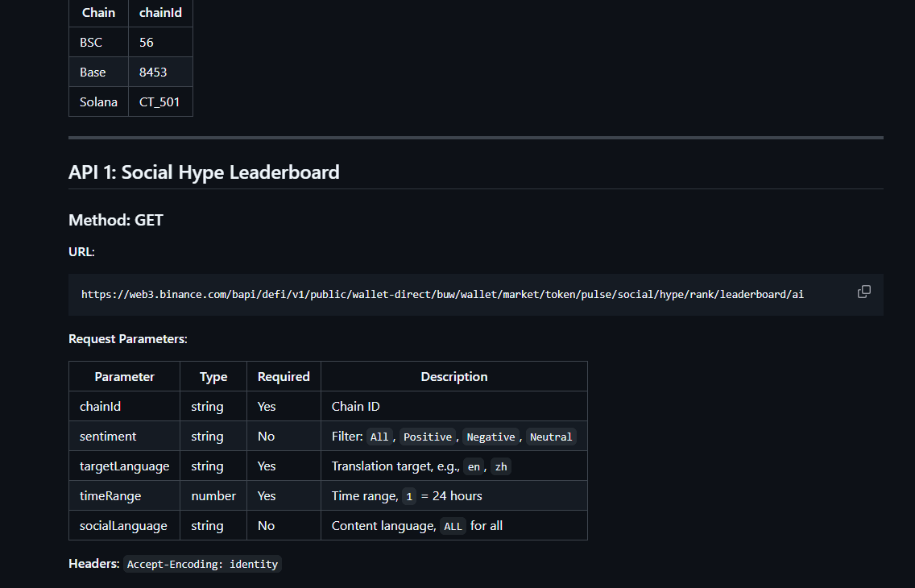The height and width of the screenshot is (588, 915).
Task: Click the timeRange parameter cell
Action: 110,495
